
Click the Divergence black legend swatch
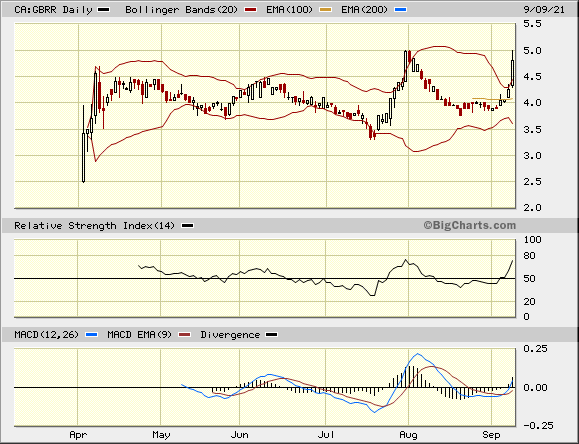click(x=272, y=335)
